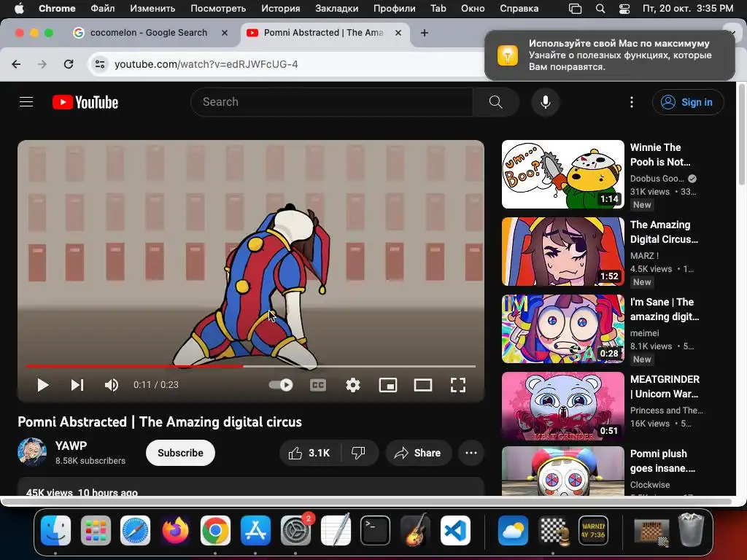The height and width of the screenshot is (560, 747).
Task: Open MEATGRINDER Unicorn Wars video title
Action: click(x=665, y=386)
